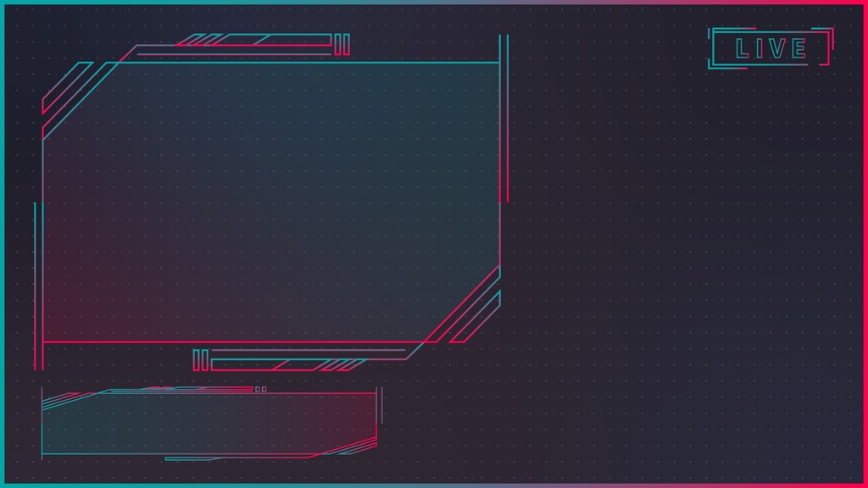Click the LIVE badge
Viewport: 868px width, 488px height.
[x=771, y=48]
